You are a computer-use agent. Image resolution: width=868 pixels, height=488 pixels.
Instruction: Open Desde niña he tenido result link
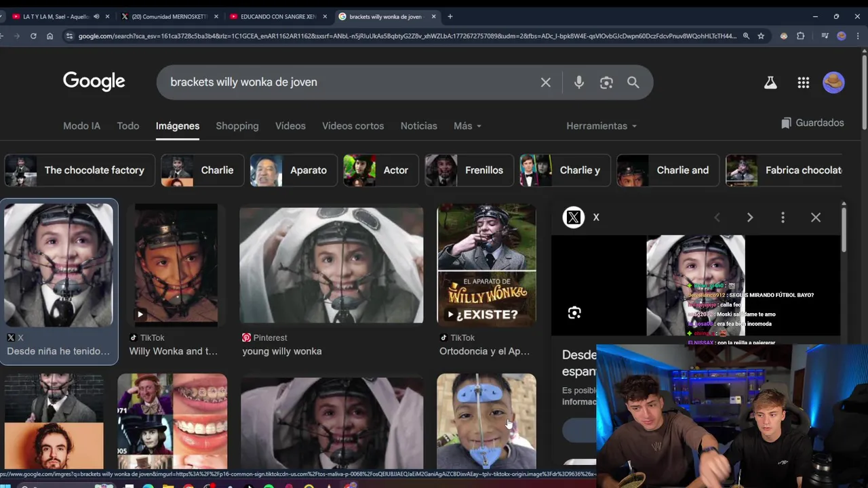tap(58, 351)
